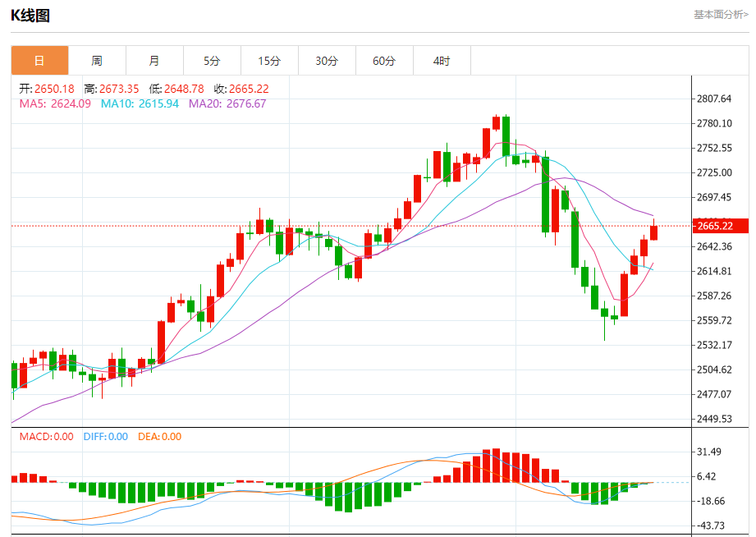Screen dimensions: 756x537
Task: Switch to the 月 monthly tab
Action: pos(154,61)
